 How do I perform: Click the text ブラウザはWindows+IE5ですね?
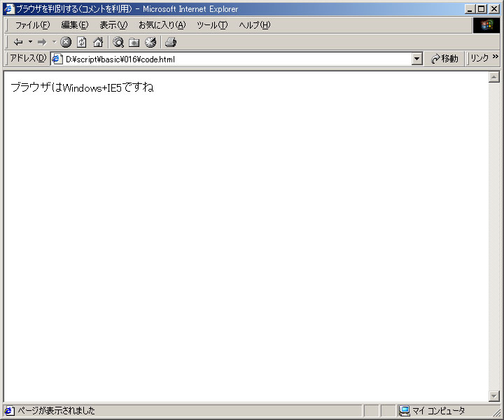[x=83, y=87]
